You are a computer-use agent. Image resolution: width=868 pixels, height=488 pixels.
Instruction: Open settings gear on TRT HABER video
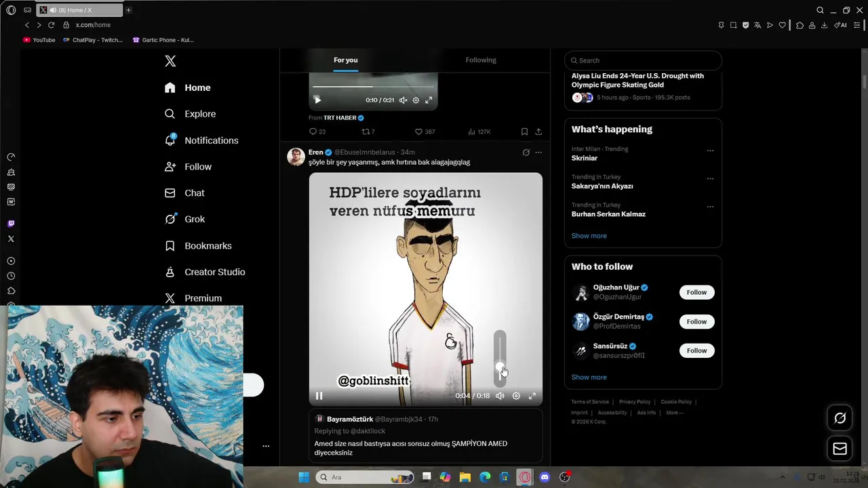[416, 100]
